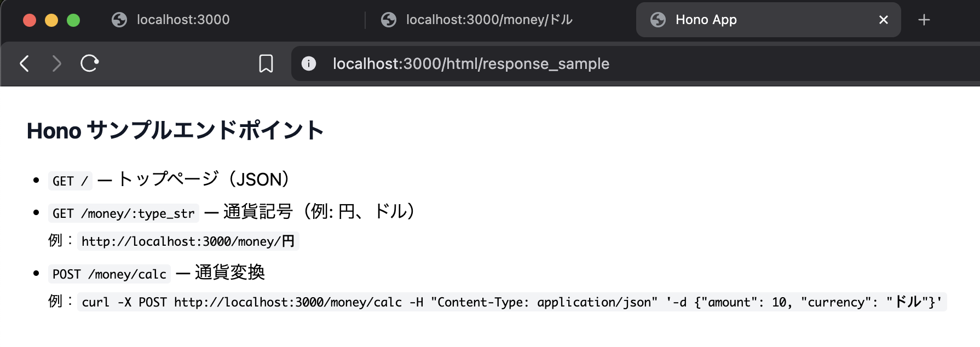This screenshot has width=980, height=347.
Task: Click the 'GET /' code snippet
Action: point(70,181)
